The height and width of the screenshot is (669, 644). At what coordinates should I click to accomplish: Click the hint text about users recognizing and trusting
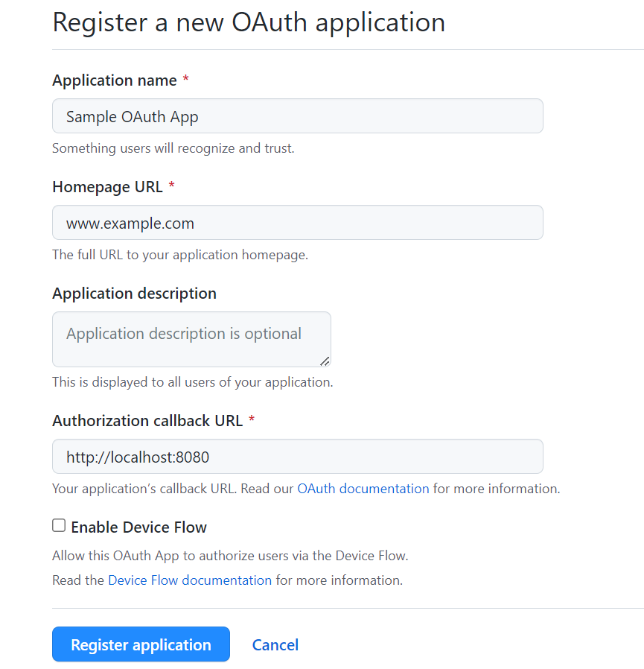(x=173, y=148)
